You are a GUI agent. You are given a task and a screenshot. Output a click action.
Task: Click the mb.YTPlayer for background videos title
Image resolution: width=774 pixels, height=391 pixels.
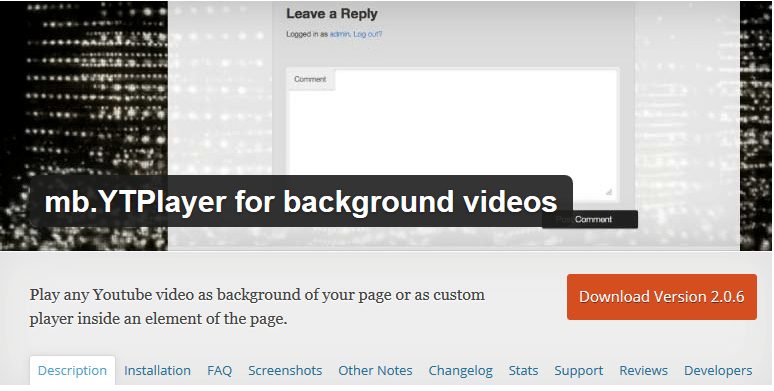pyautogui.click(x=301, y=201)
